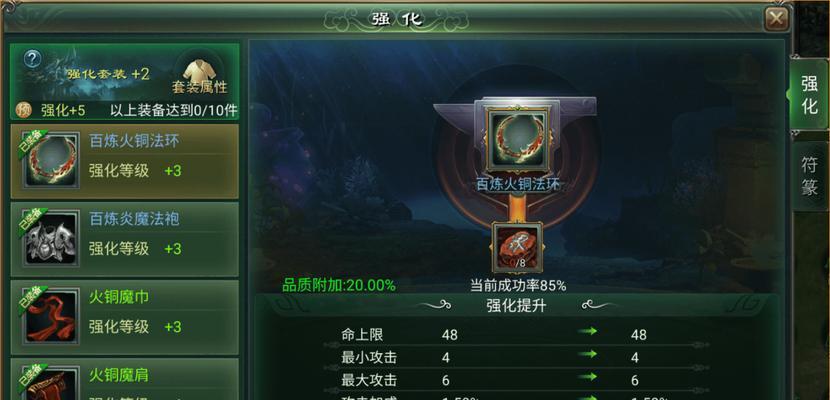The height and width of the screenshot is (400, 830).
Task: Click the 当前成功率85% label
Action: (518, 286)
